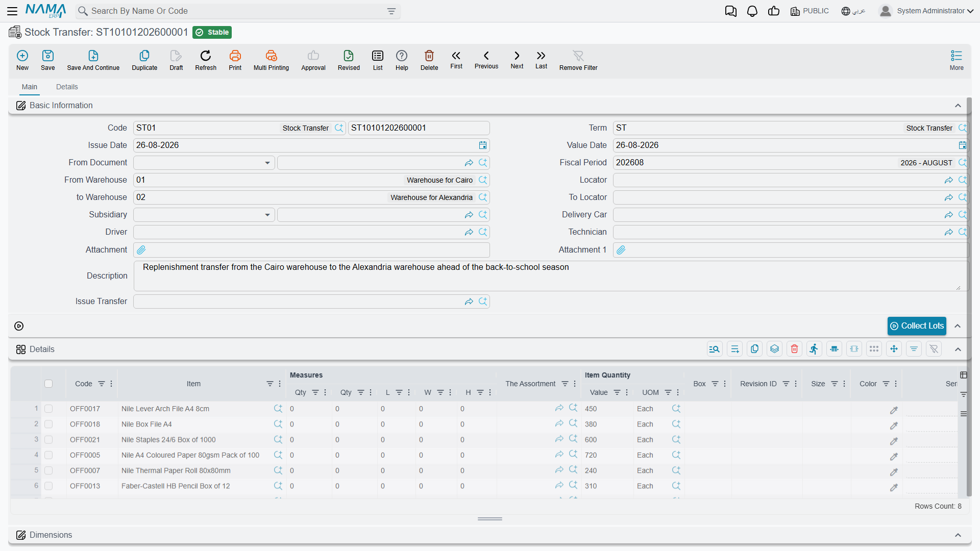Click into the Description text area
This screenshot has height=551, width=980.
coord(550,276)
